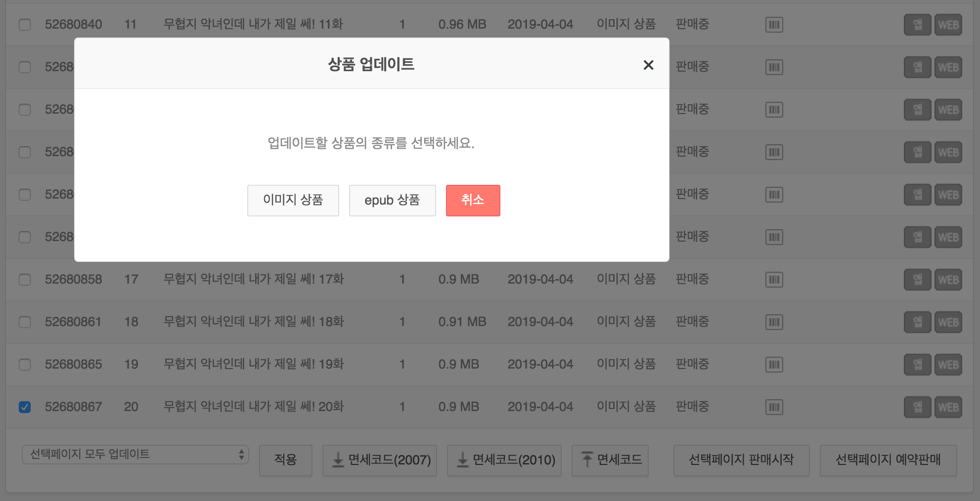Image resolution: width=980 pixels, height=501 pixels.
Task: Click title 무협지 악녀인데 내가 제일 쎄! 17화
Action: (254, 279)
